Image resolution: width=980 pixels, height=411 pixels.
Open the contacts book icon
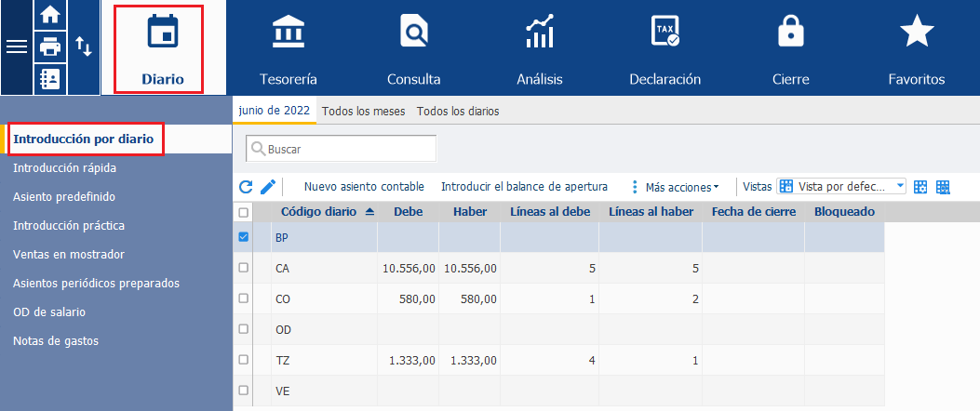pos(49,79)
